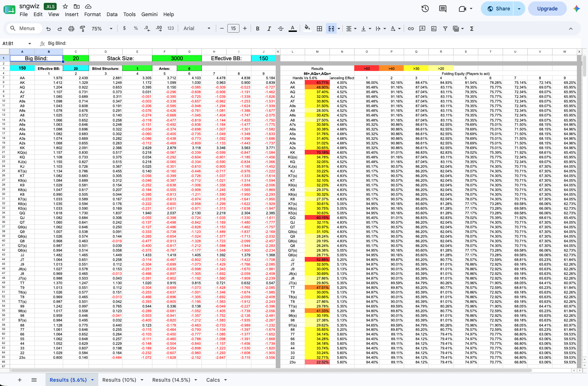Viewport: 588px width, 386px height.
Task: Open the Format menu
Action: point(93,14)
